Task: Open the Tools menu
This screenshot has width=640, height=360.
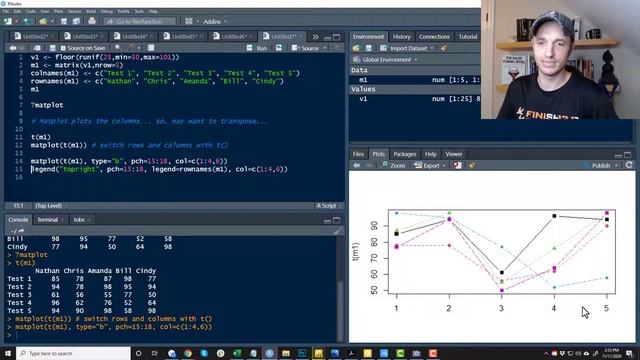Action: 139,11
